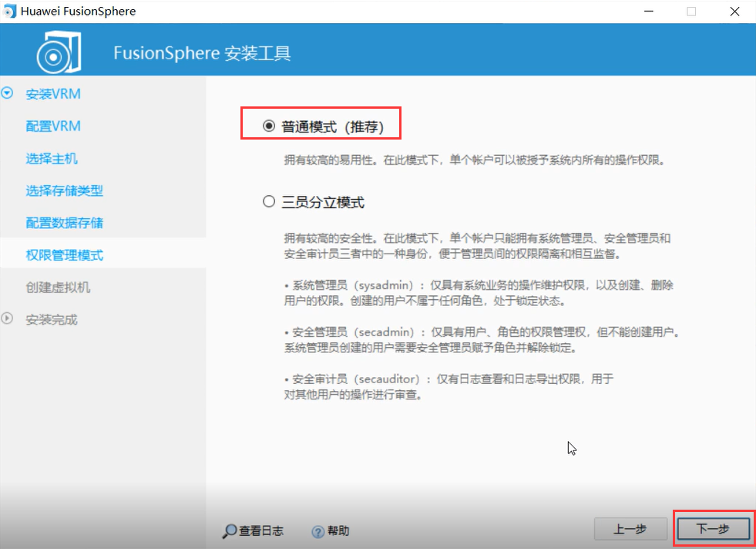
Task: Select the 三员分立模式 radio button
Action: point(268,201)
